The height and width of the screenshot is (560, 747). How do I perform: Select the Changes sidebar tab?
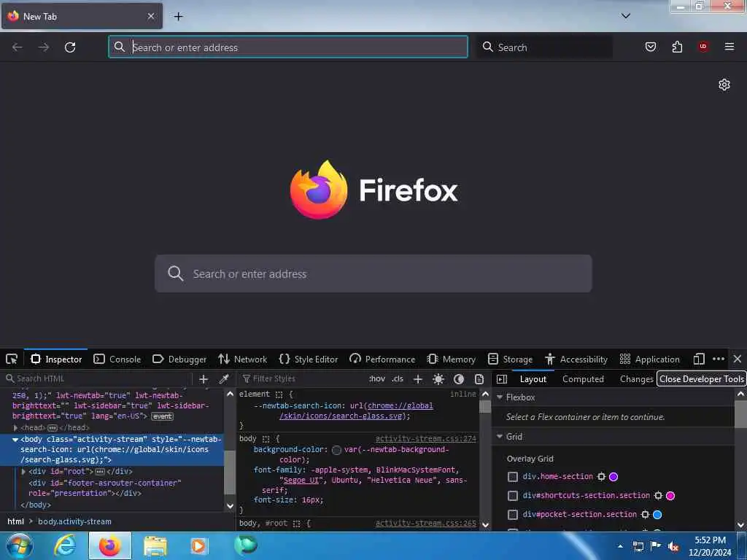click(x=636, y=379)
